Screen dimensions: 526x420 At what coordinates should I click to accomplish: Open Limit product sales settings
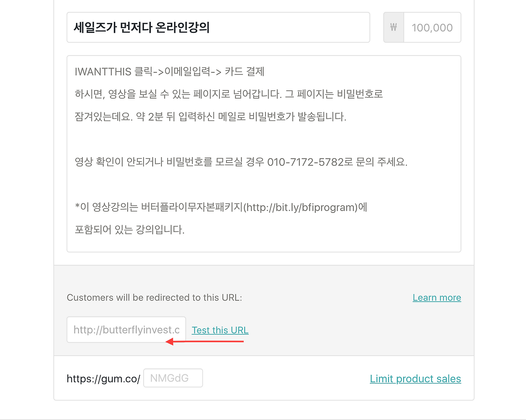415,379
